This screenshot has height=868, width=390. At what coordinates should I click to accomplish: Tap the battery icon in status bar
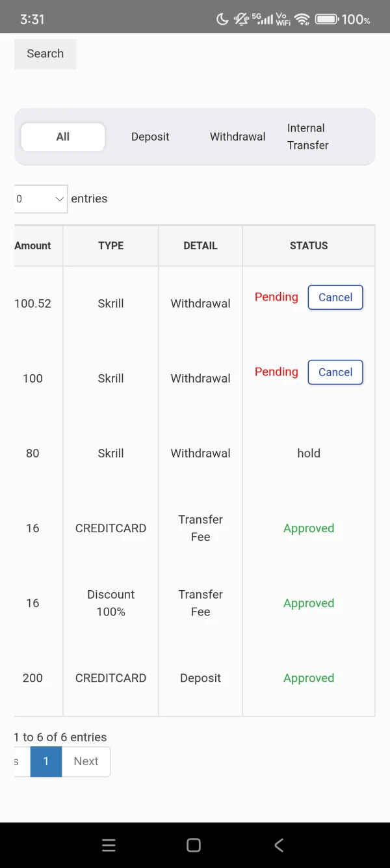pyautogui.click(x=327, y=19)
